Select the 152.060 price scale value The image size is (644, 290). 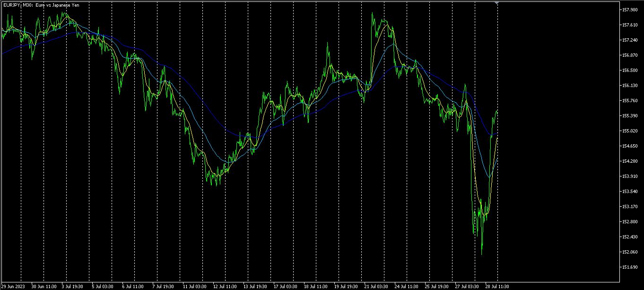tap(630, 252)
